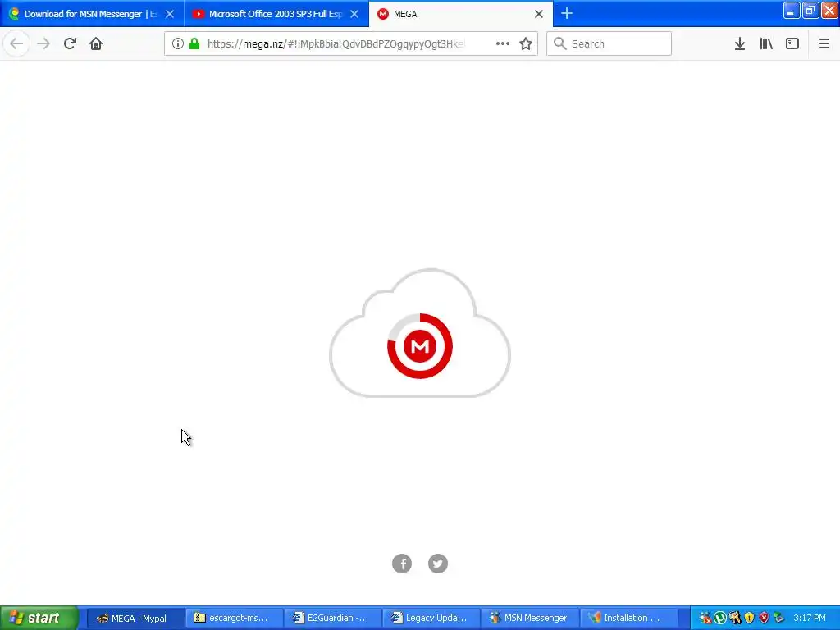Open the browser home page
Screen dimensions: 840x630
96,43
